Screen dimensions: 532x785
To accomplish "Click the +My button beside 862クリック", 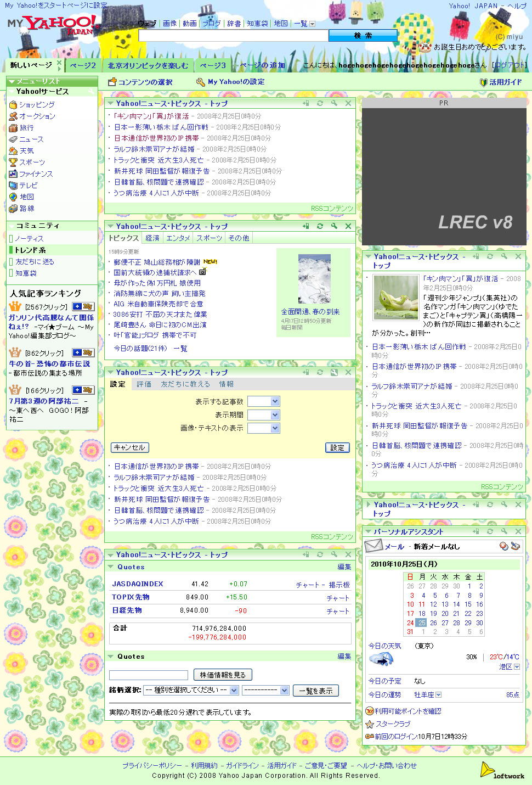I will click(x=83, y=352).
